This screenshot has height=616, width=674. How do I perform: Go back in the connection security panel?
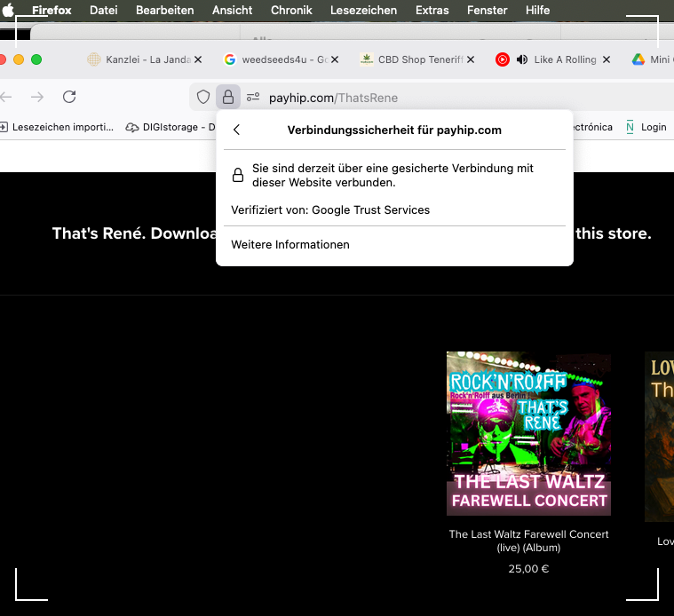236,130
